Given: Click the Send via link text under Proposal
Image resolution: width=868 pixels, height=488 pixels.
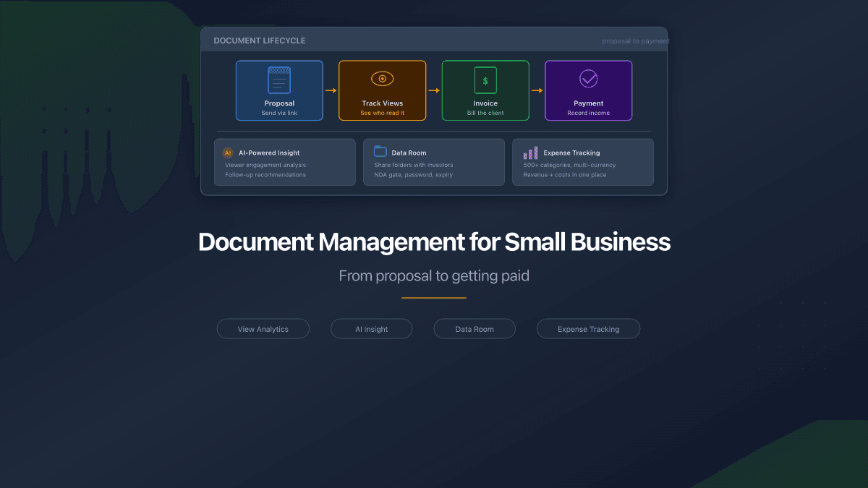Looking at the screenshot, I should coord(279,113).
